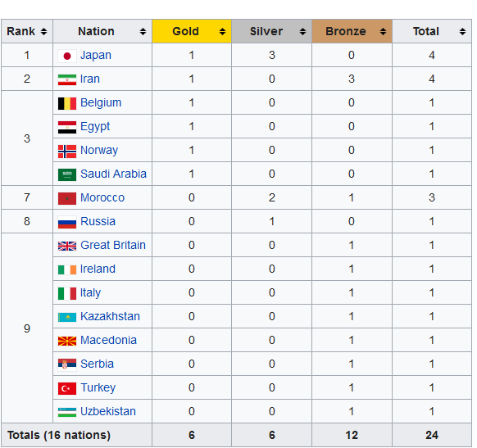
Task: Click the Norway flag icon
Action: 67,151
